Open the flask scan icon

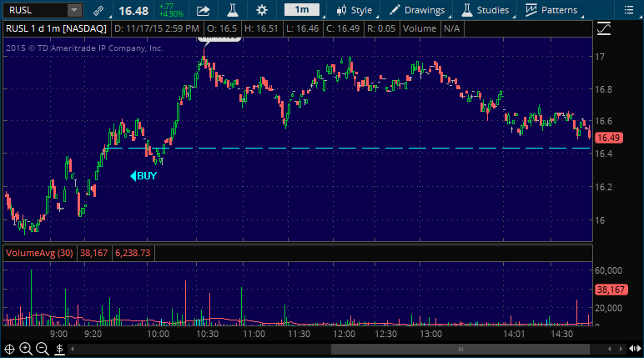coord(233,10)
